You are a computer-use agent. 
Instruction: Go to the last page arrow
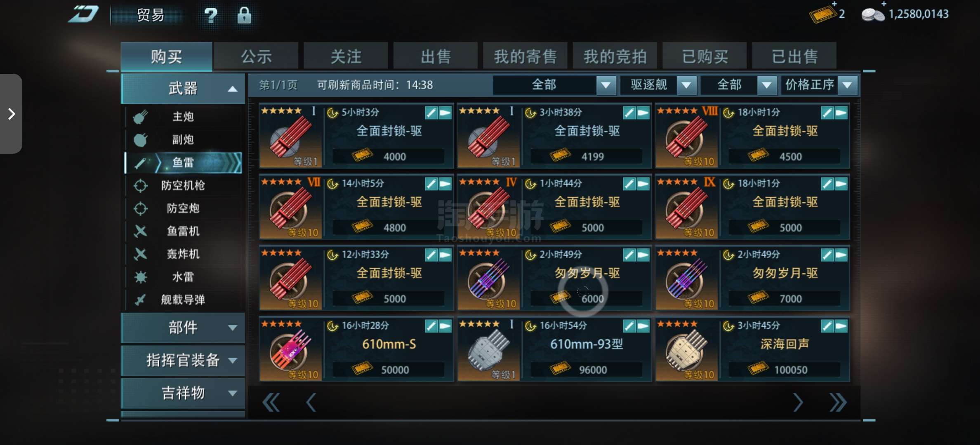pyautogui.click(x=838, y=402)
